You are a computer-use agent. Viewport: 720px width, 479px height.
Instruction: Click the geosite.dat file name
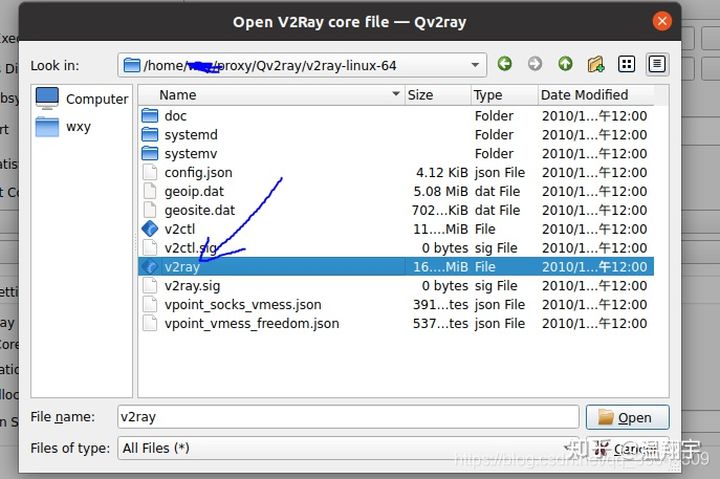(200, 210)
